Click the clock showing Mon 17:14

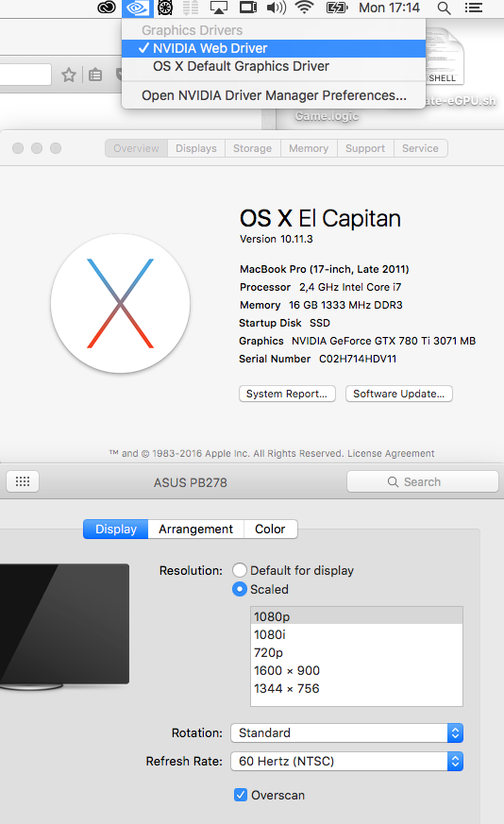click(389, 8)
